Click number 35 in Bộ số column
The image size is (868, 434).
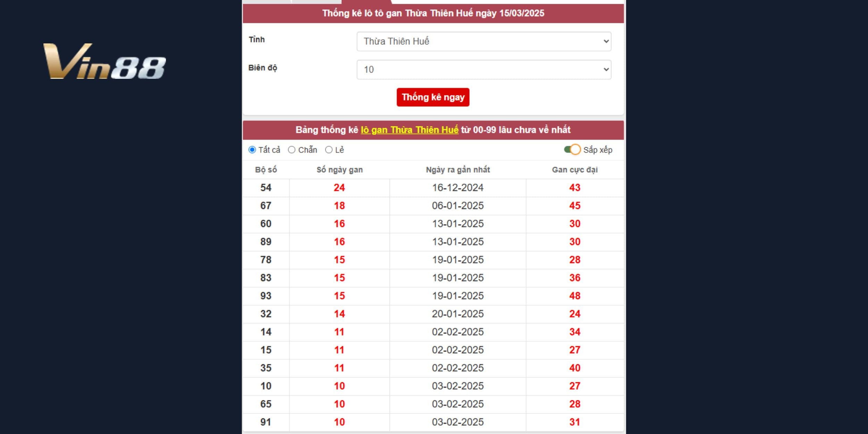point(266,368)
